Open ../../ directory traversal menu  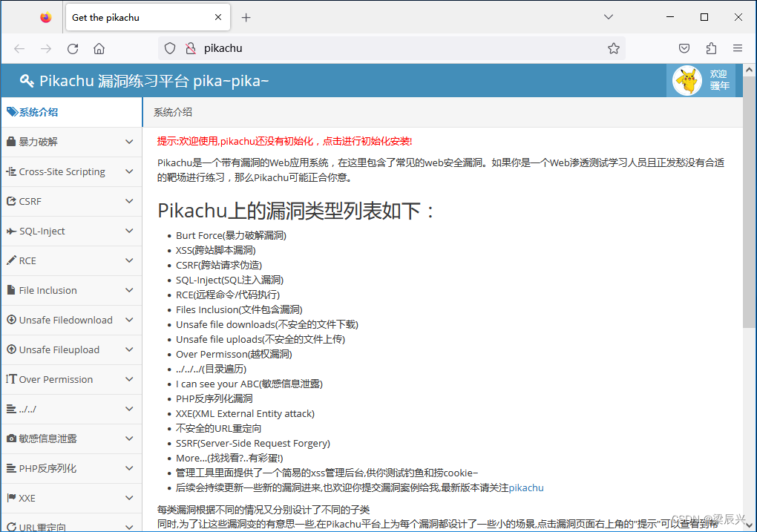(71, 409)
